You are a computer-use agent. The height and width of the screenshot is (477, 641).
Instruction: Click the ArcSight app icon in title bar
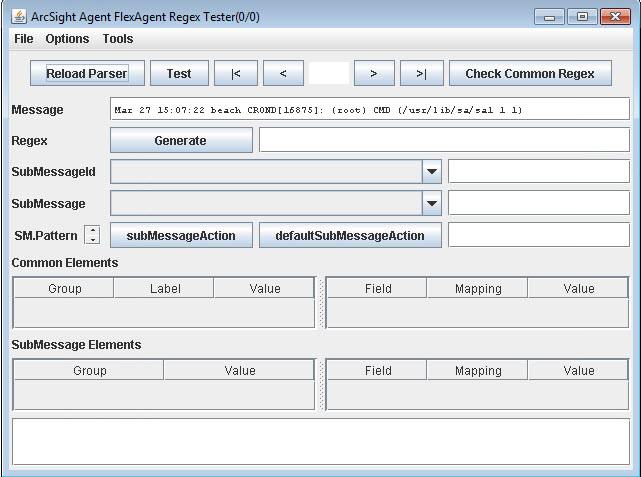point(18,16)
